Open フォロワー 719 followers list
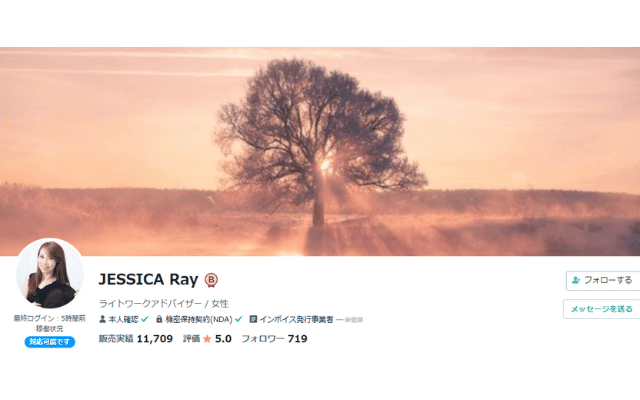Screen dimensions: 640x400 tap(274, 339)
